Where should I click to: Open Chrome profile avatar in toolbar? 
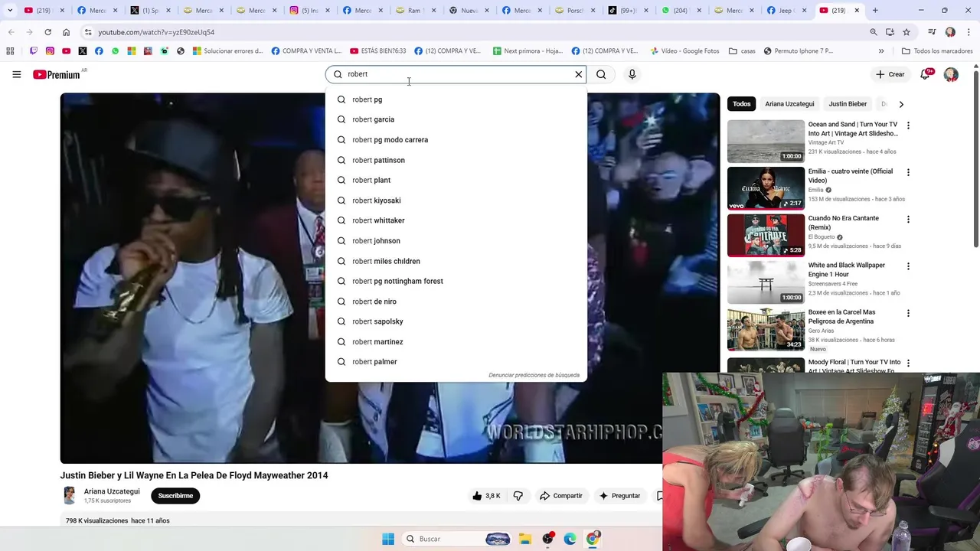click(x=950, y=32)
